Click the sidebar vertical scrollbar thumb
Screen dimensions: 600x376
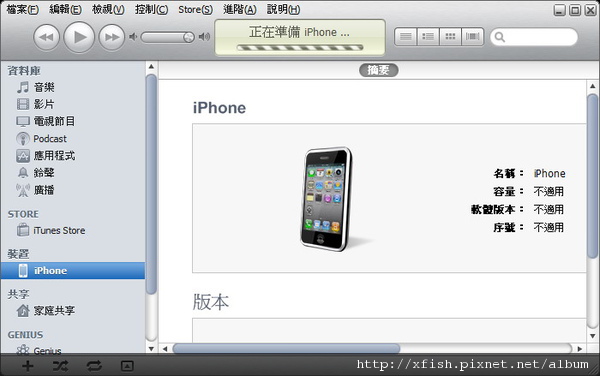click(152, 184)
